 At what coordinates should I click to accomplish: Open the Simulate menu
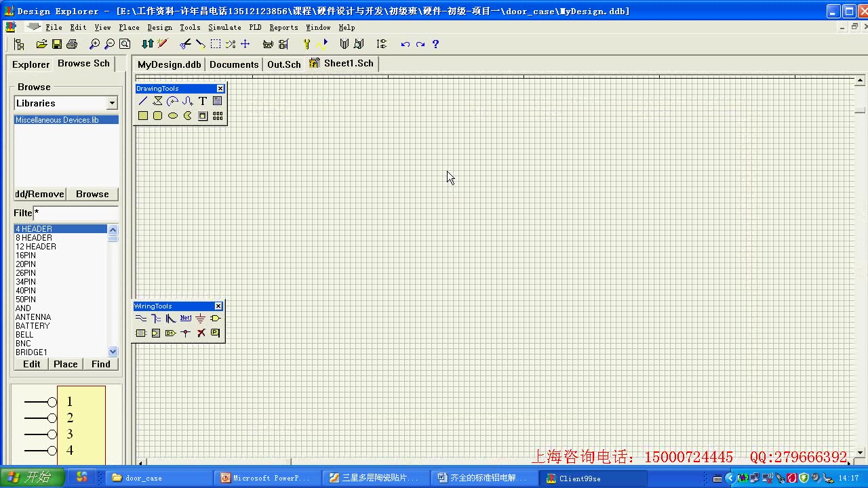224,27
